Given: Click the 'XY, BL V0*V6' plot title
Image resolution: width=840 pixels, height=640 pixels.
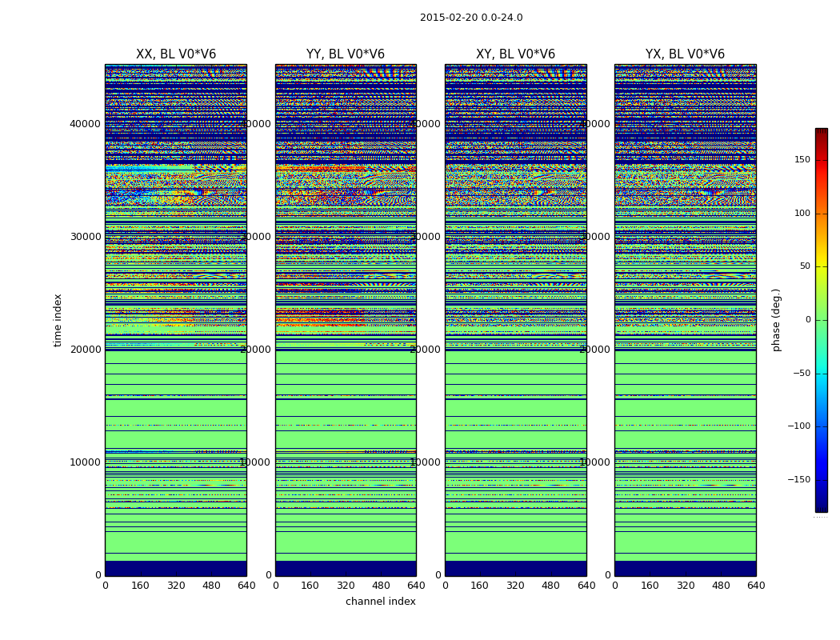Looking at the screenshot, I should pos(515,54).
